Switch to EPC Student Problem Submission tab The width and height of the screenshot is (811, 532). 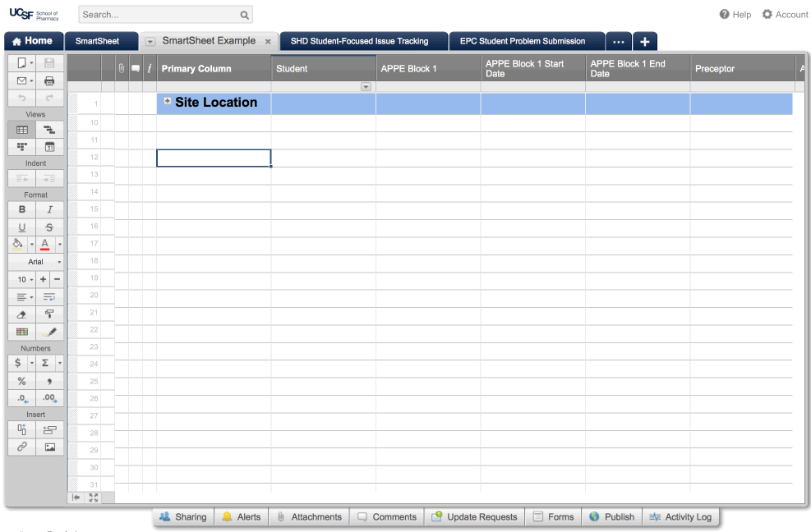pyautogui.click(x=523, y=41)
